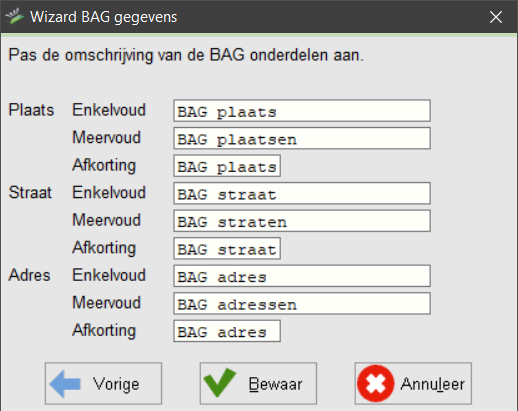518x411 pixels.
Task: Focus the BAG straten input field
Action: pos(302,221)
